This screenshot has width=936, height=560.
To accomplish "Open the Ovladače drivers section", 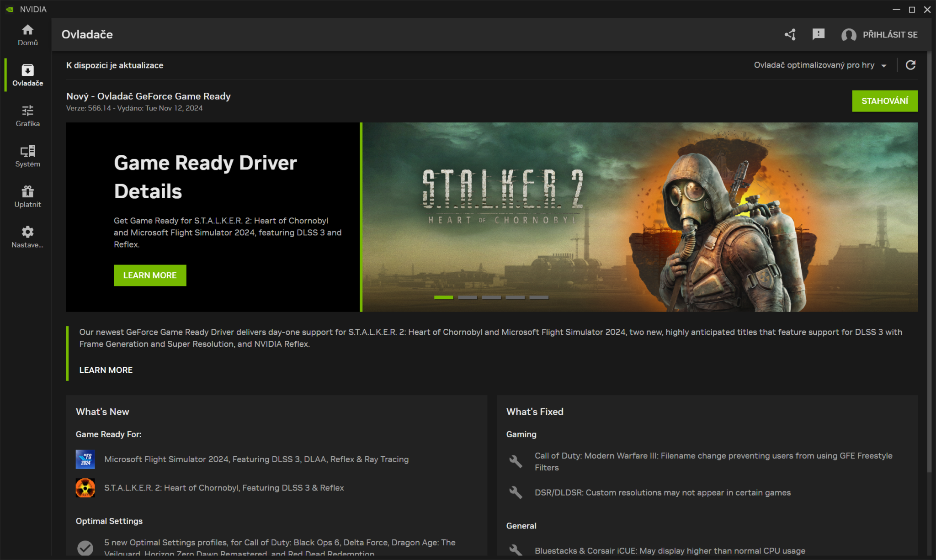I will [27, 75].
